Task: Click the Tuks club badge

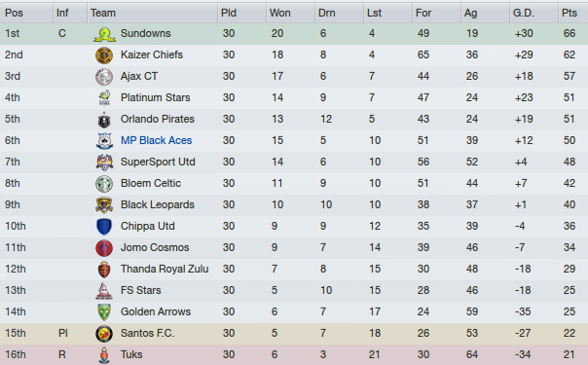Action: [x=104, y=355]
